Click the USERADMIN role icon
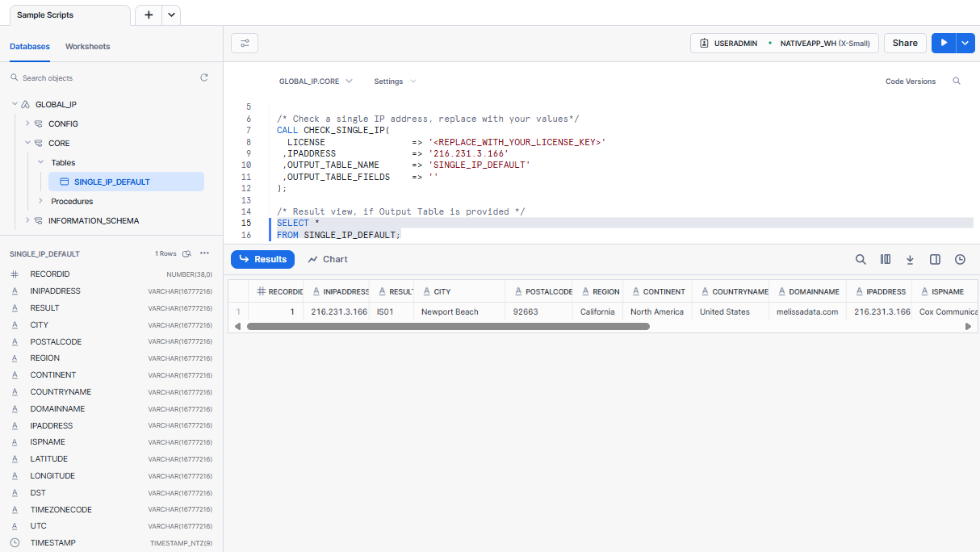Screen dimensions: 980x552 (705, 43)
